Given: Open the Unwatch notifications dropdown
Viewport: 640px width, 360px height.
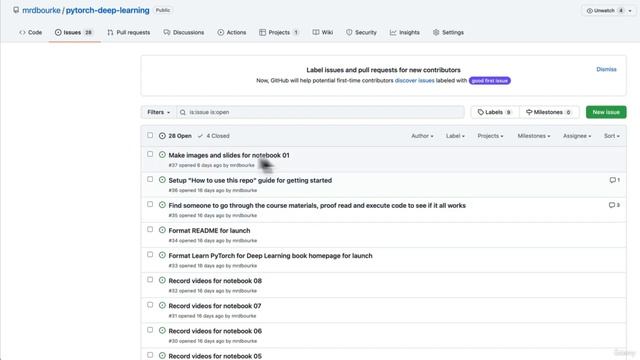Looking at the screenshot, I should (x=609, y=11).
